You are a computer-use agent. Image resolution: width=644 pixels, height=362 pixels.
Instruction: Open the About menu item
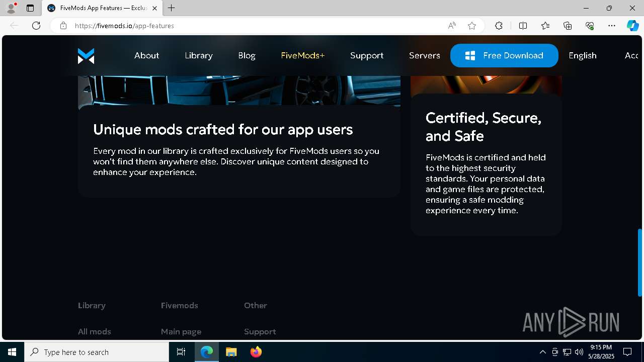coord(146,55)
